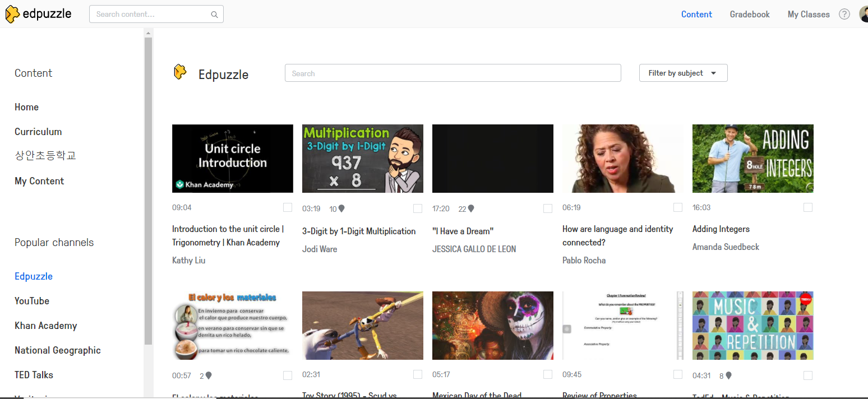Open Review of Properties worksheet thumbnail

pyautogui.click(x=623, y=326)
